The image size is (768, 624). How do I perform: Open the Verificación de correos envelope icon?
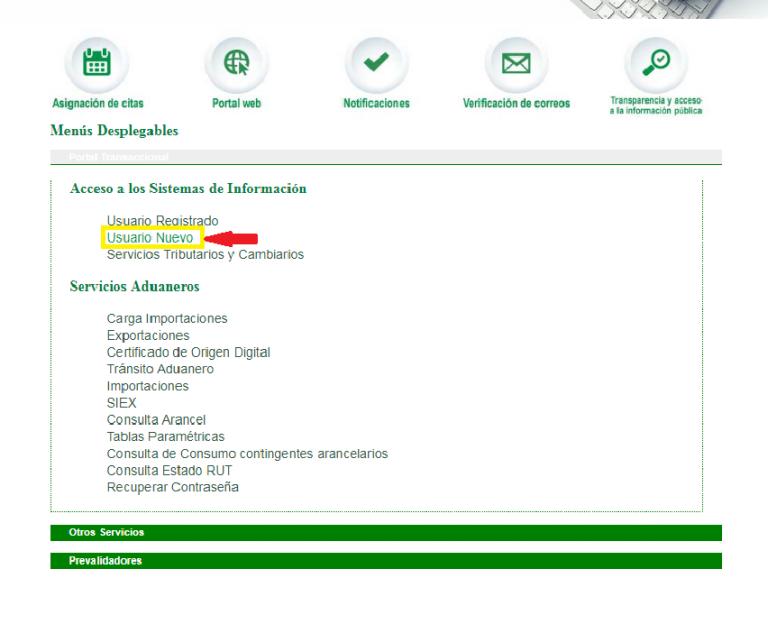[516, 63]
